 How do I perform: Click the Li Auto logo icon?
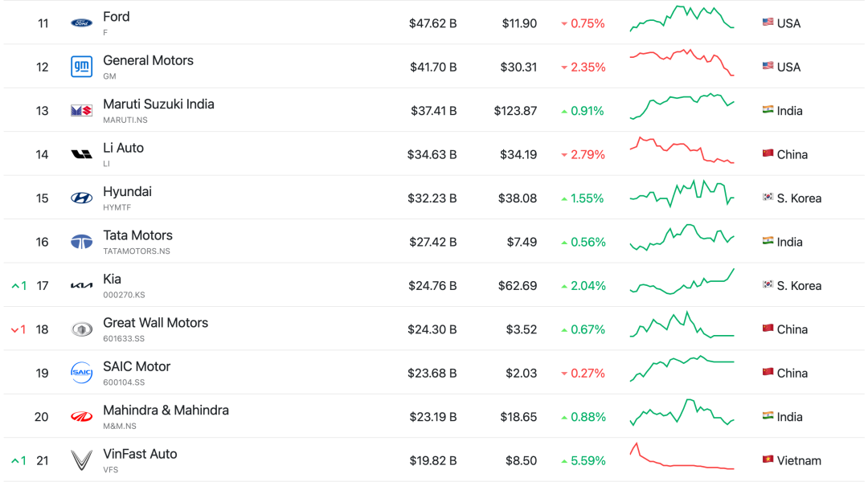(x=81, y=154)
